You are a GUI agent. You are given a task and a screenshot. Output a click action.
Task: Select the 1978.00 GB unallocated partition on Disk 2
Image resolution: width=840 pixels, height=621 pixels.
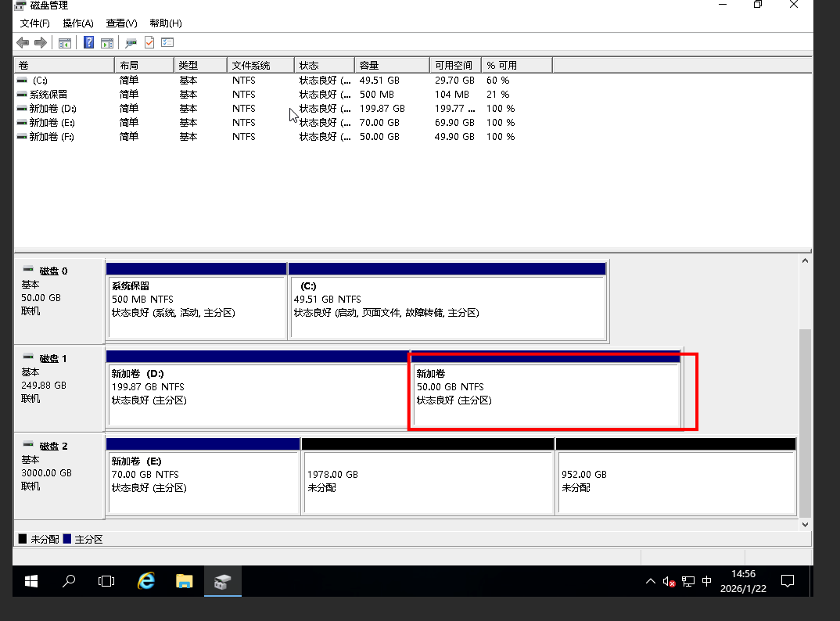(427, 481)
